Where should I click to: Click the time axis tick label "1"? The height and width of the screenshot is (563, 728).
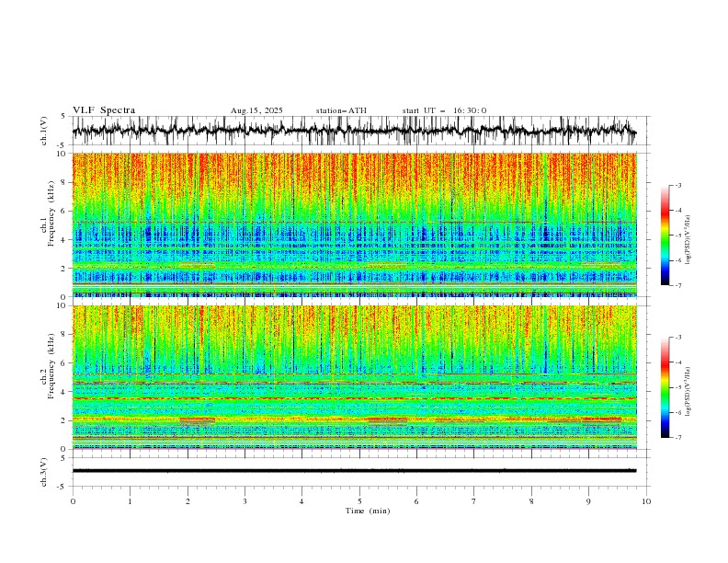point(130,501)
